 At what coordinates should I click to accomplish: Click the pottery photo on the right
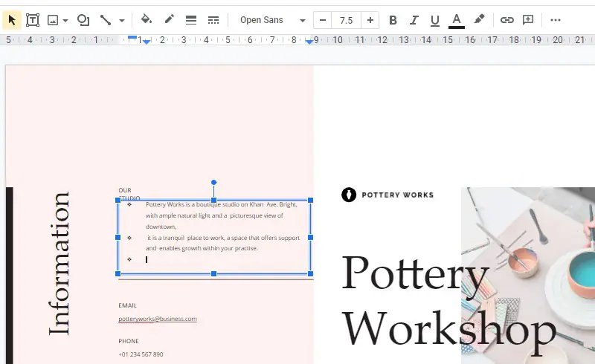(528, 276)
